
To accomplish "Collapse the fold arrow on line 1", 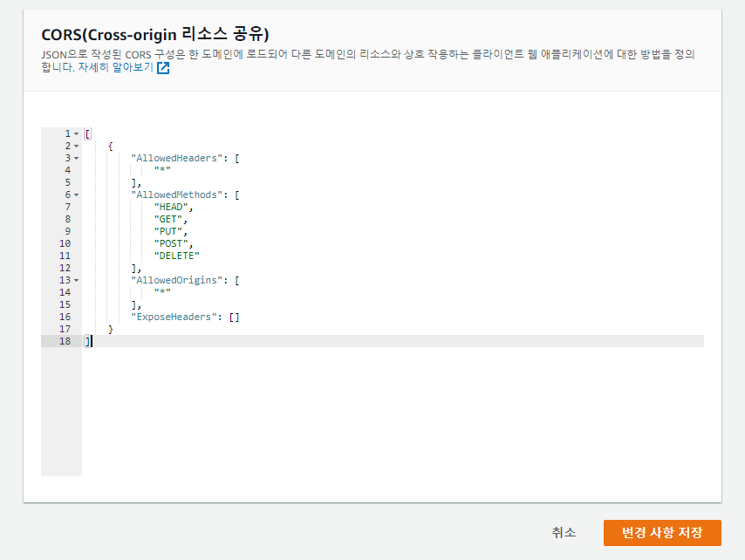I will [x=76, y=134].
